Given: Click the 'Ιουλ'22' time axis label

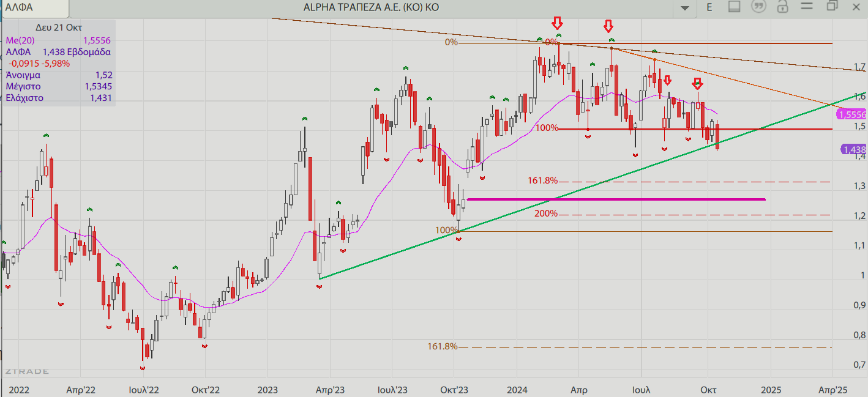Looking at the screenshot, I should point(144,390).
